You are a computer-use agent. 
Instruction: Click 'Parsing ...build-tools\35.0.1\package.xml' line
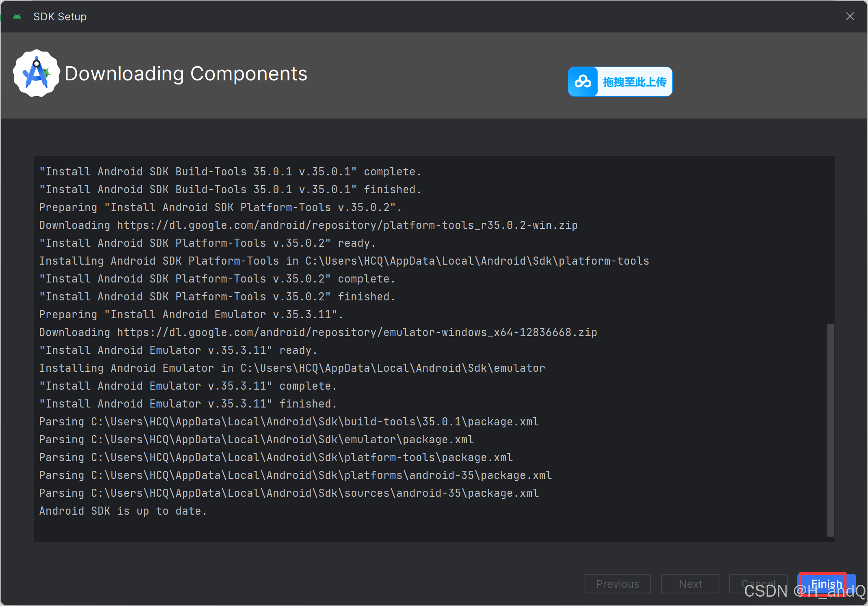pos(289,422)
